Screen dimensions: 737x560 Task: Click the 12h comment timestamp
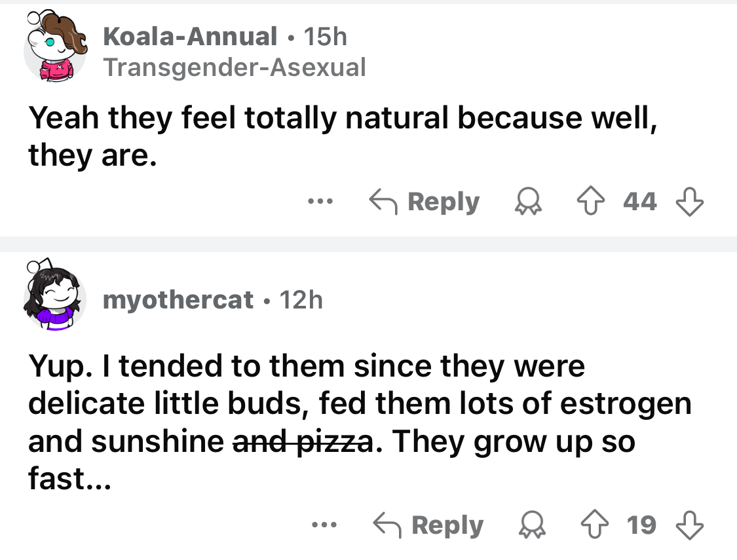[x=301, y=300]
